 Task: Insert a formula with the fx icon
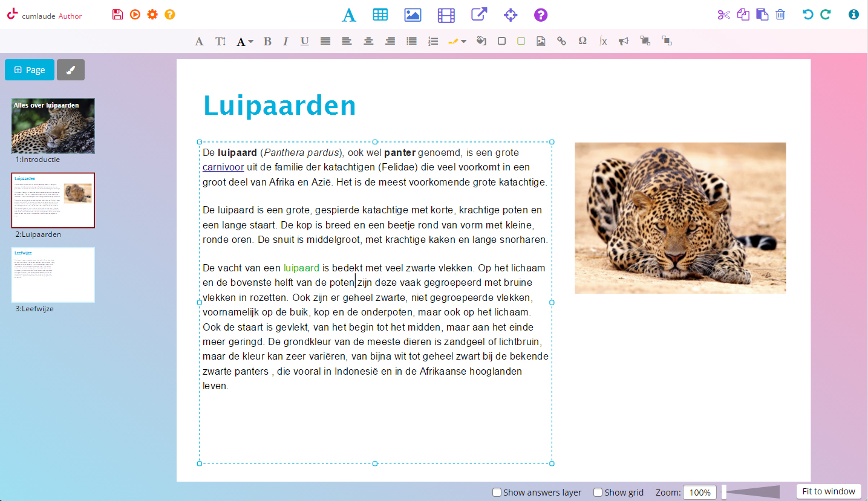(x=603, y=41)
